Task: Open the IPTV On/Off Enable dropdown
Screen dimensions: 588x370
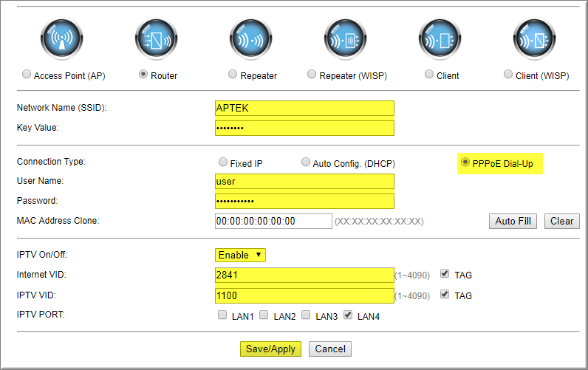Action: click(240, 255)
